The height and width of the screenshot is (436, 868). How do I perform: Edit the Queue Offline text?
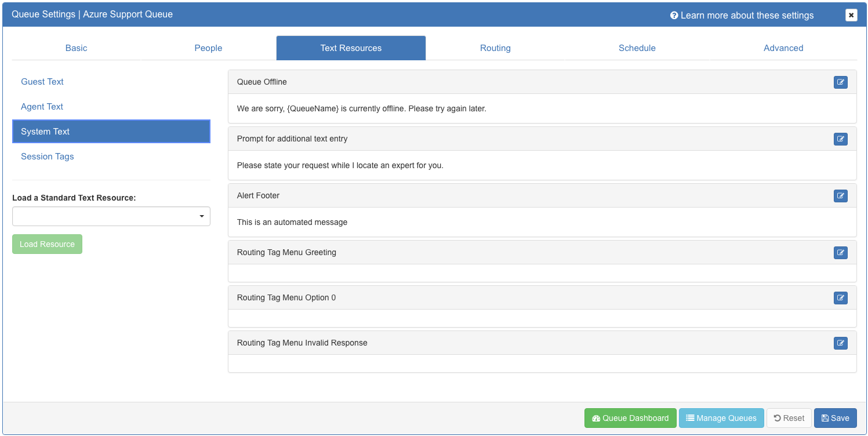click(x=840, y=82)
